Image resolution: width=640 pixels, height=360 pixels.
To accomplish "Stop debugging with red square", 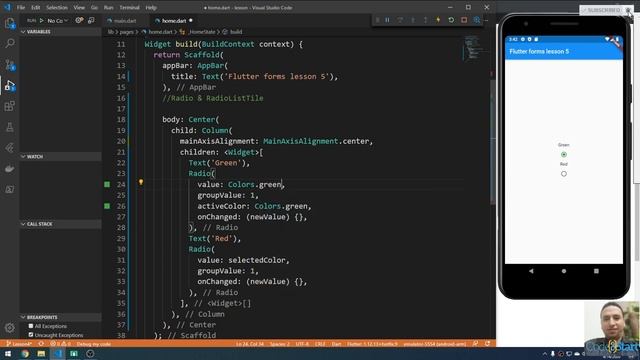I will 464,20.
